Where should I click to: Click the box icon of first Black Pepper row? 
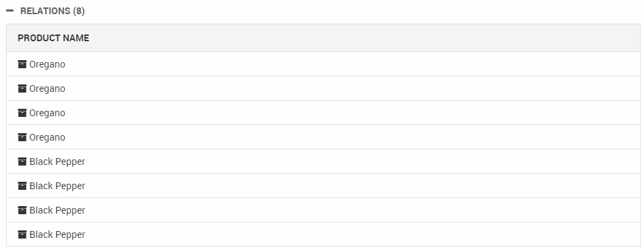(x=22, y=162)
